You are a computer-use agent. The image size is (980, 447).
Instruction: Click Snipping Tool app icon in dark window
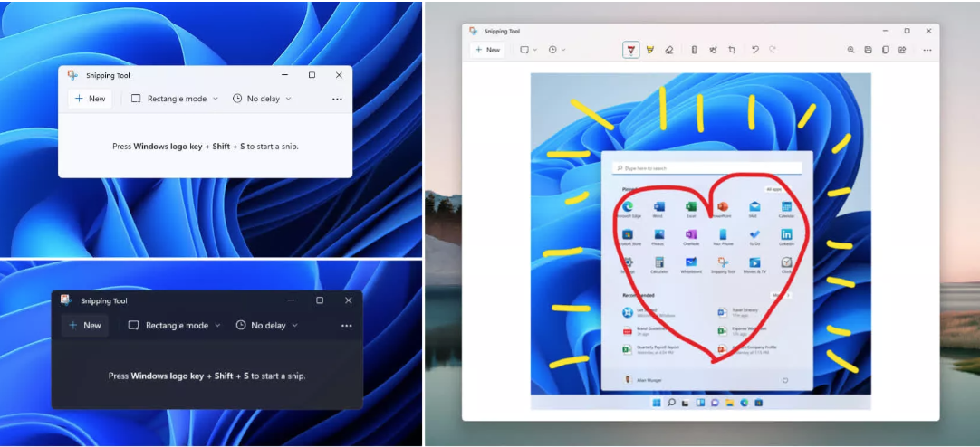(66, 300)
